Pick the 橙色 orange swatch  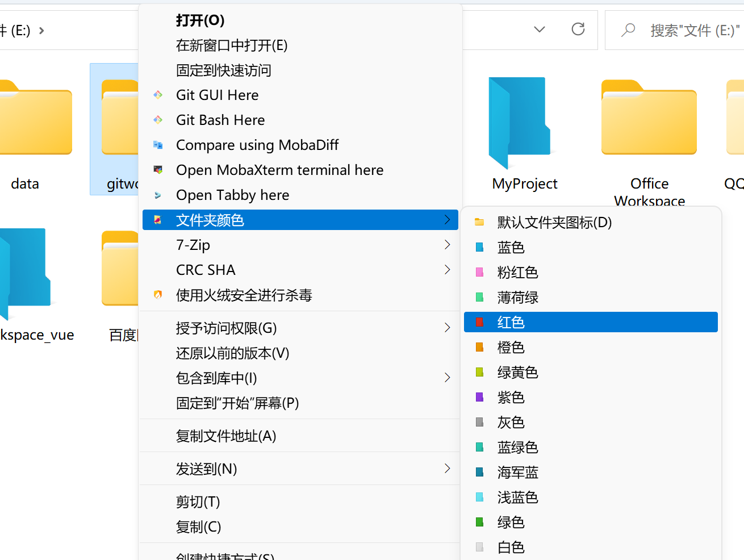(x=479, y=347)
